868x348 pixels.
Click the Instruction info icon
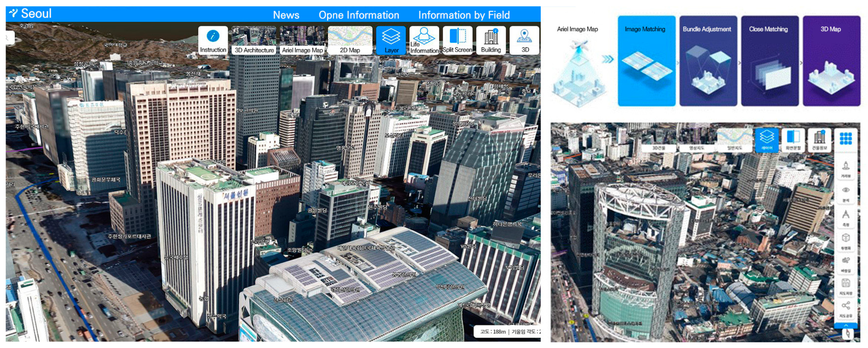[213, 36]
